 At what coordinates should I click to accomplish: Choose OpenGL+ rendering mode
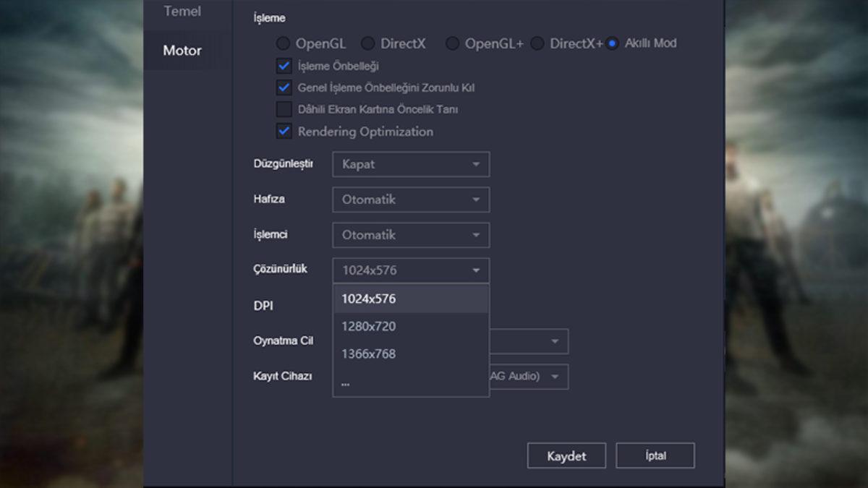pos(452,43)
